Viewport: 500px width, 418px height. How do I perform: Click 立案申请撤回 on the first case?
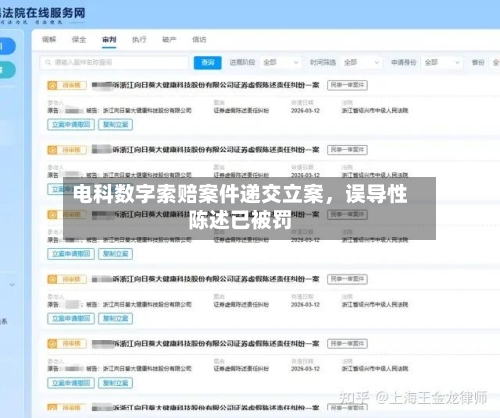[x=71, y=125]
